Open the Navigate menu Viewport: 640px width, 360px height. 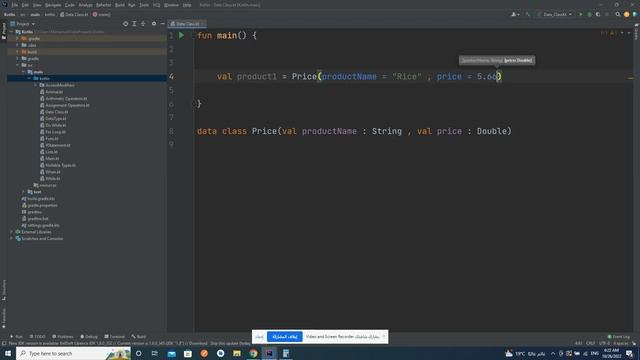click(53, 5)
